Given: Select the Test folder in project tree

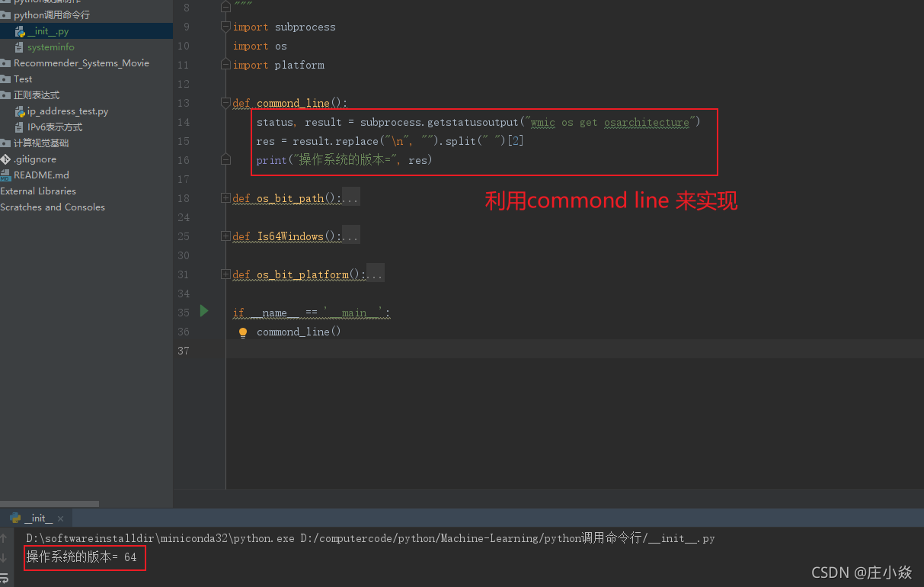Looking at the screenshot, I should [x=23, y=79].
